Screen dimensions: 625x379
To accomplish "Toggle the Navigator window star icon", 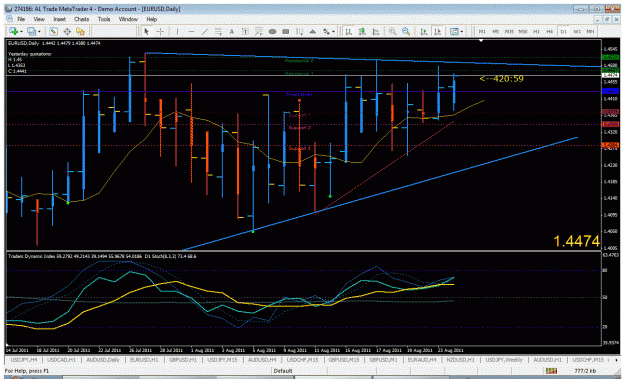I will (81, 31).
